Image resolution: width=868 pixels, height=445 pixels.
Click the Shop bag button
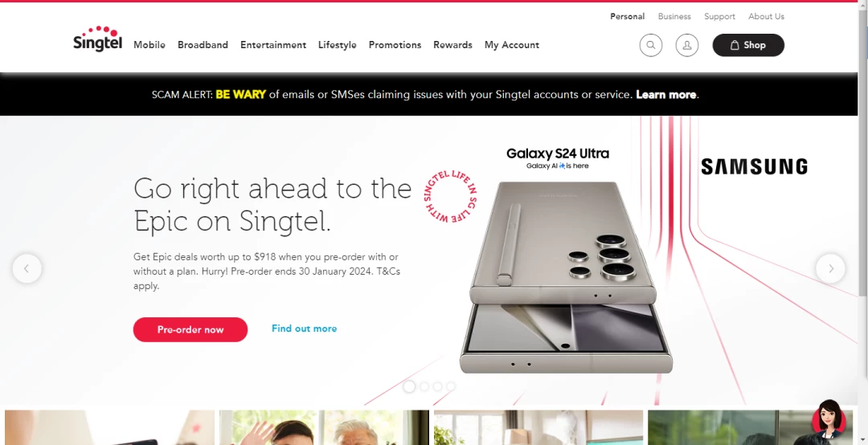(748, 46)
